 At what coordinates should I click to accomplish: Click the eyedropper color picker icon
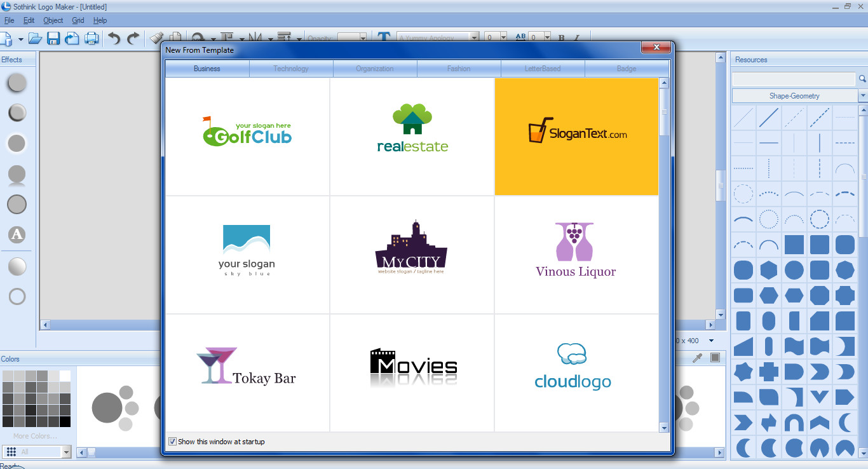pos(697,358)
